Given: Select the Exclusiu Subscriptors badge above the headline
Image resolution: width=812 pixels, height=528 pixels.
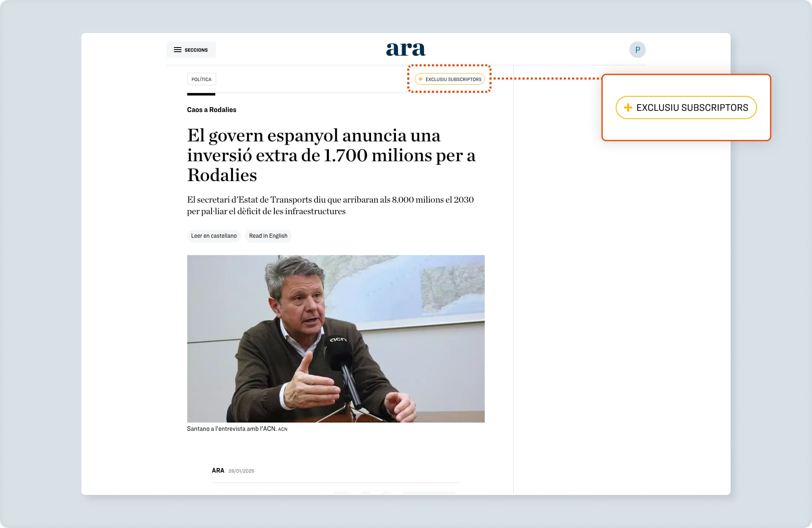Looking at the screenshot, I should (x=449, y=79).
